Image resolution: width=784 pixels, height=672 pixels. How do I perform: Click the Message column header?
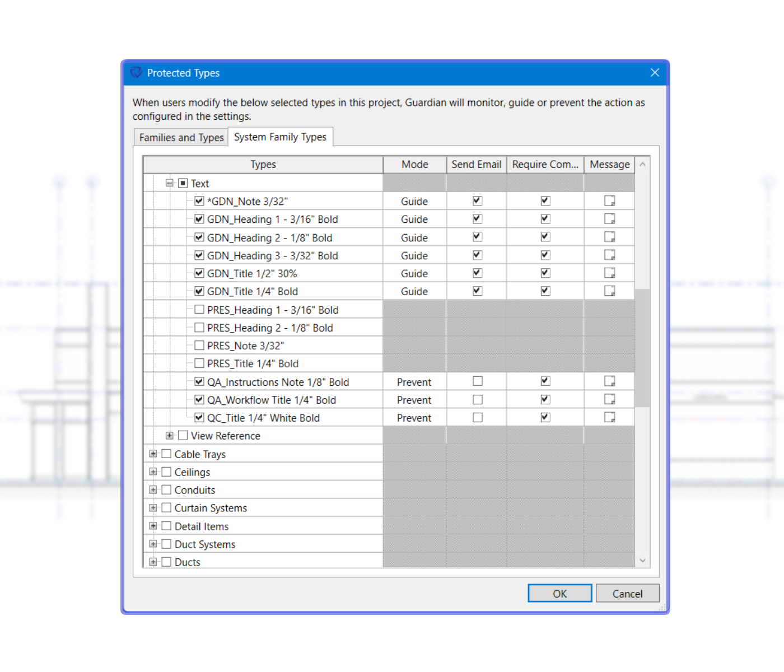click(x=609, y=165)
